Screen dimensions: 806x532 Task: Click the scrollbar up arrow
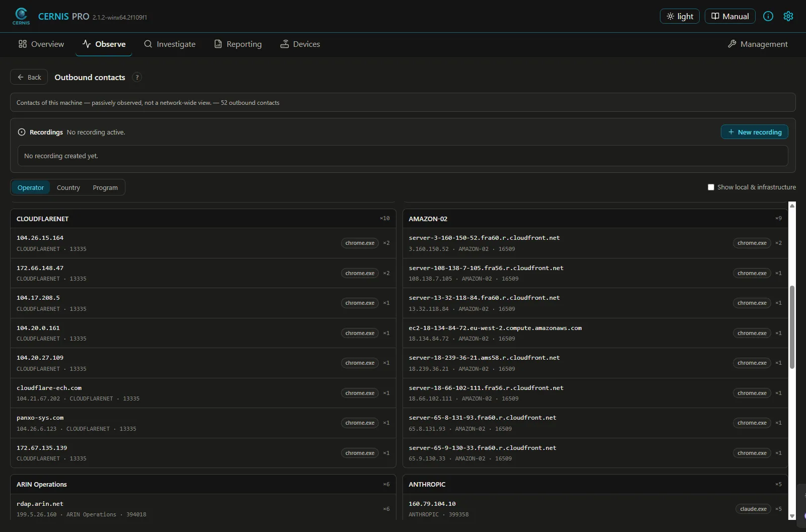[x=792, y=206]
